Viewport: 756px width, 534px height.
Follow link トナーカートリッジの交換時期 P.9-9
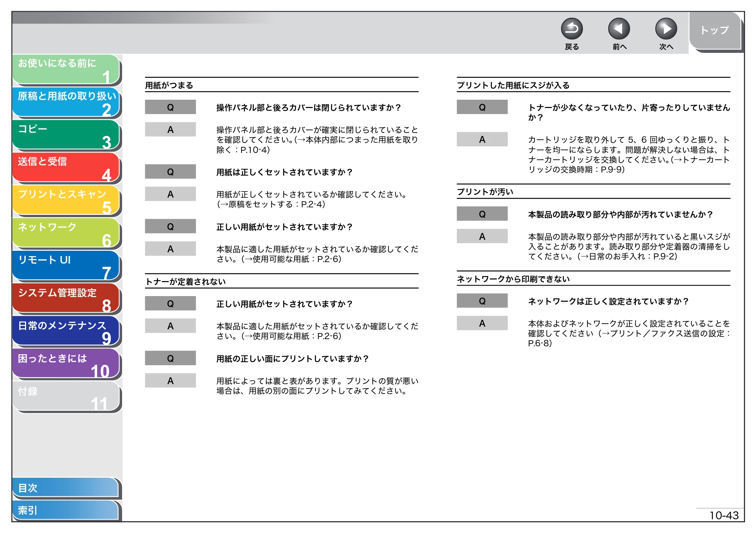click(629, 165)
